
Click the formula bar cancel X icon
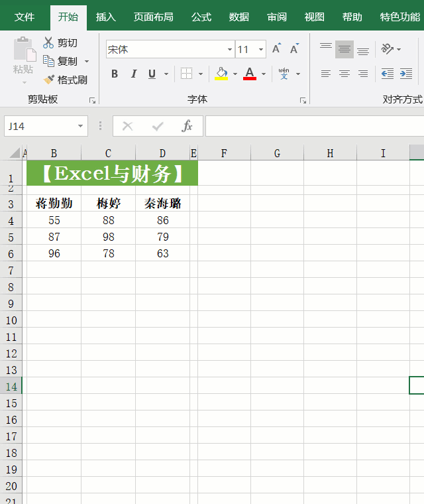point(127,126)
